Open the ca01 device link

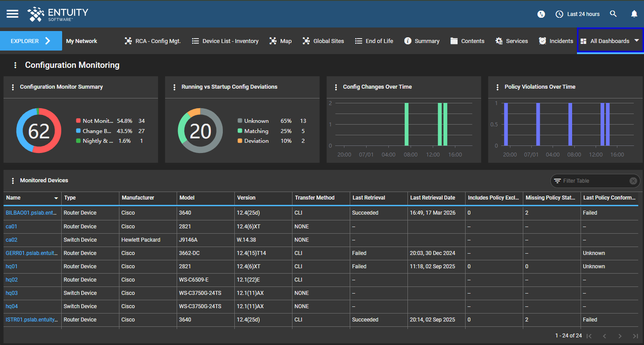point(12,227)
